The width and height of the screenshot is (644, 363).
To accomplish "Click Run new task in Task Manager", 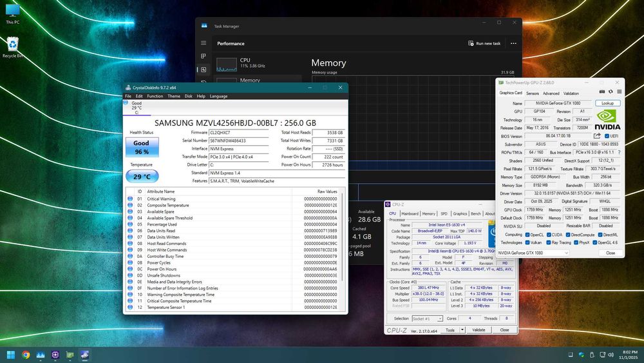I will [484, 43].
